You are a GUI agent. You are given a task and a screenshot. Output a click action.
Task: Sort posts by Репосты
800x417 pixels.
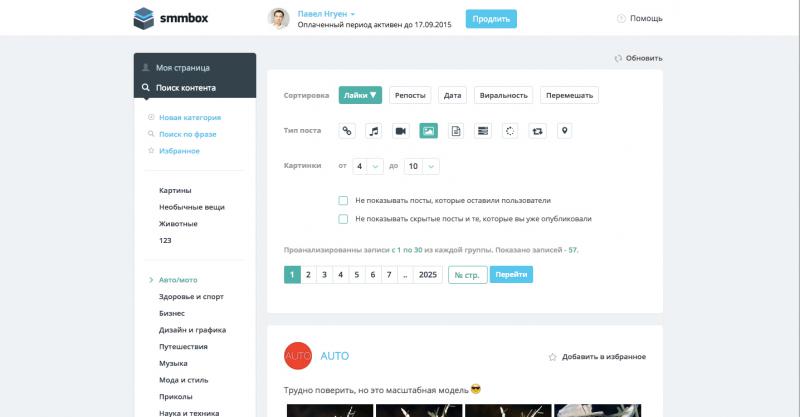click(410, 95)
